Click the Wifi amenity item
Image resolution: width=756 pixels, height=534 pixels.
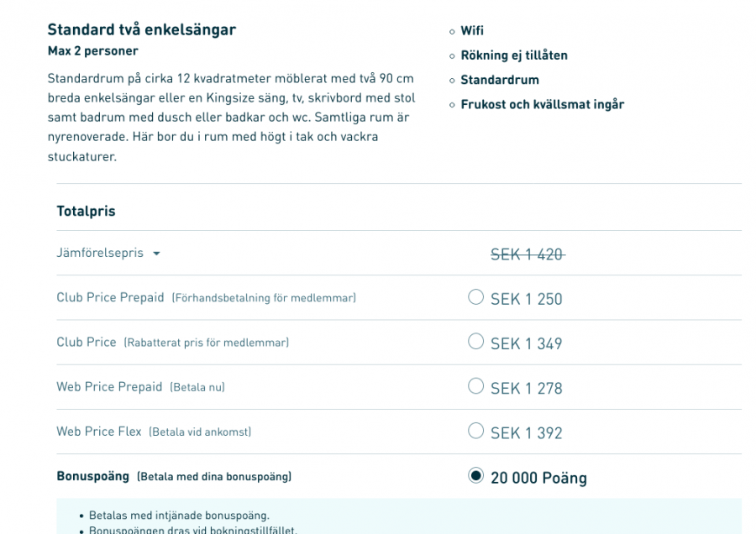470,30
